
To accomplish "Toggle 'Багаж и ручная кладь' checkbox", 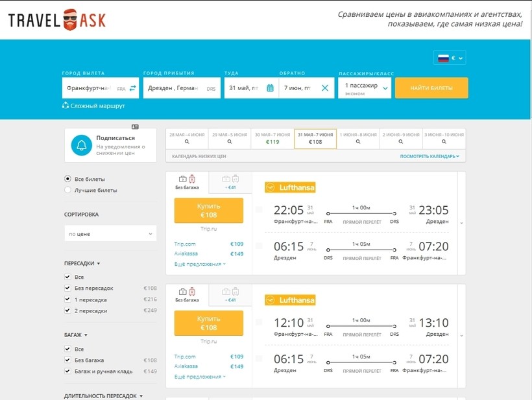I will pyautogui.click(x=67, y=371).
